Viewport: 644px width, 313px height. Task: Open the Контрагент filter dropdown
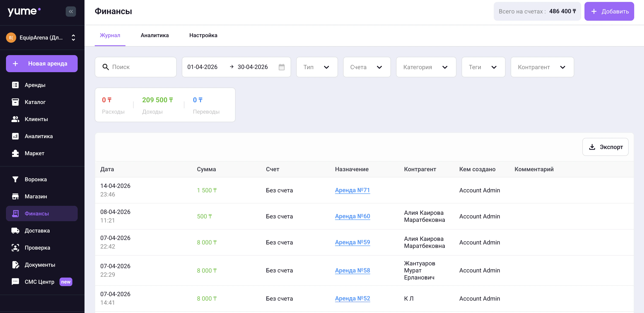[x=542, y=67]
